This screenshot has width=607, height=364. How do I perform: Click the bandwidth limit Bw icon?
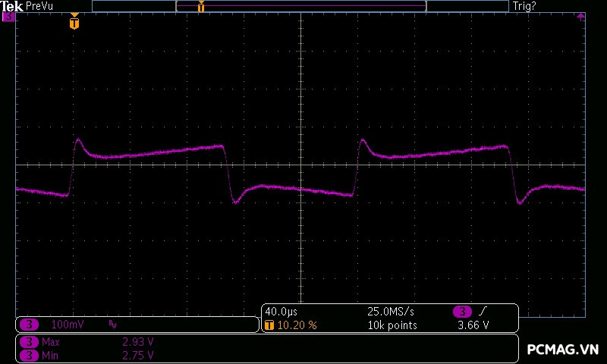pos(113,325)
